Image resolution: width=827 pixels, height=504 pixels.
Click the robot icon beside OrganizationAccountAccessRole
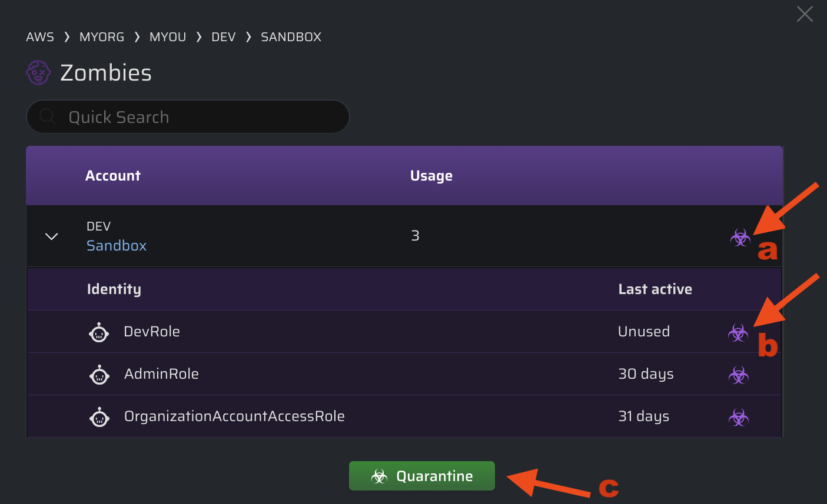click(x=99, y=416)
